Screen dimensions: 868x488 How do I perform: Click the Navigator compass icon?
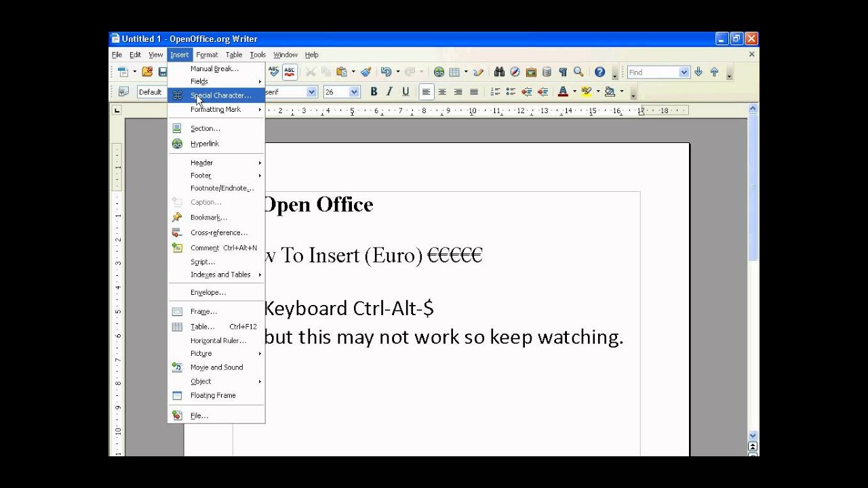click(x=515, y=72)
